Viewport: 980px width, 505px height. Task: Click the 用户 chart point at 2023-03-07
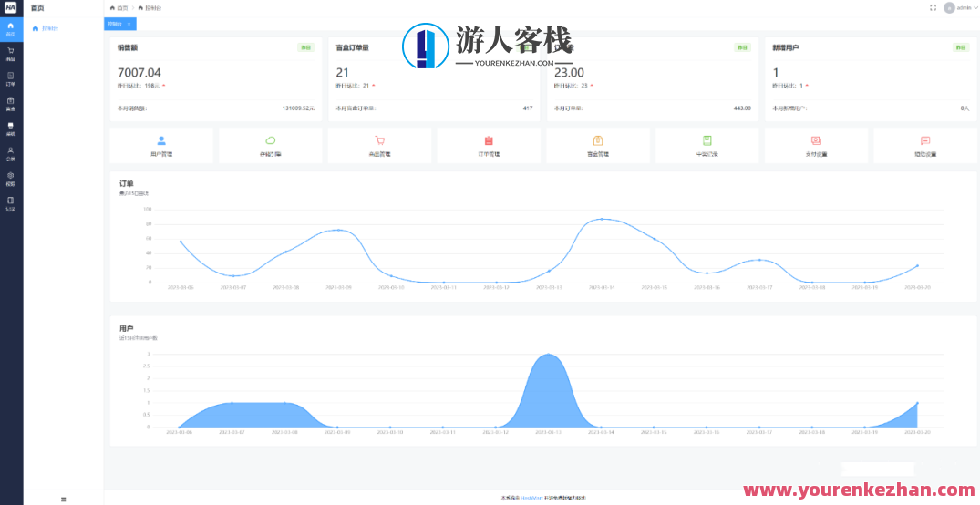click(x=232, y=403)
